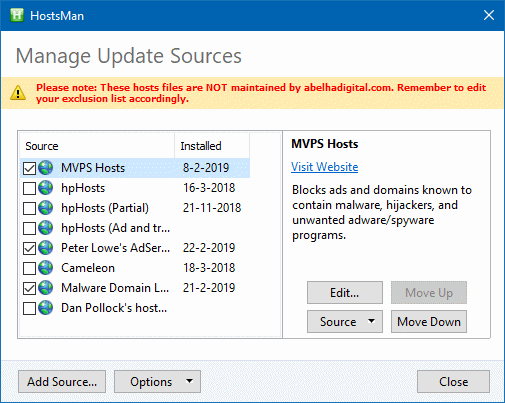The width and height of the screenshot is (505, 403).
Task: Enable the hpHosts (Ad and tr... checkbox
Action: click(29, 228)
